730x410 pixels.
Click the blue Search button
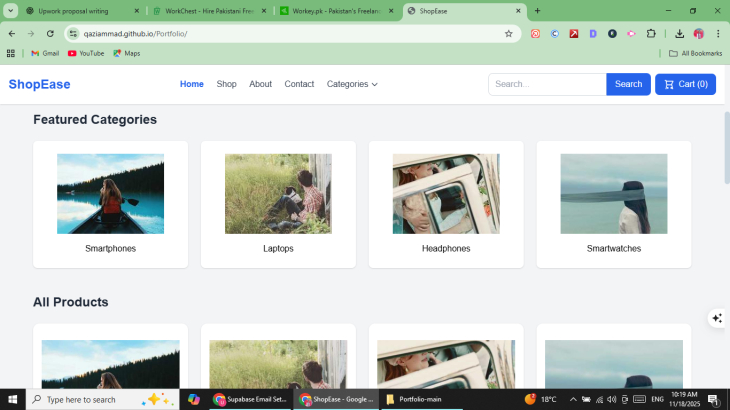click(628, 84)
